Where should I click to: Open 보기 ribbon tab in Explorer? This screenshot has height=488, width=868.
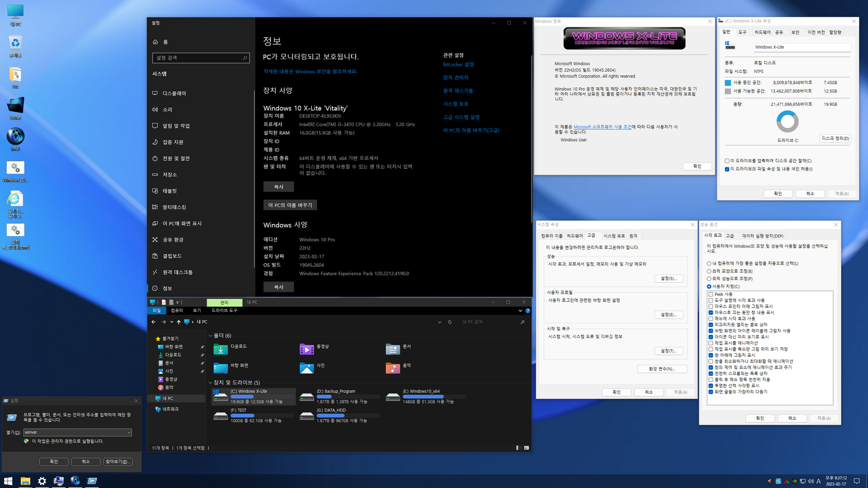coord(197,311)
